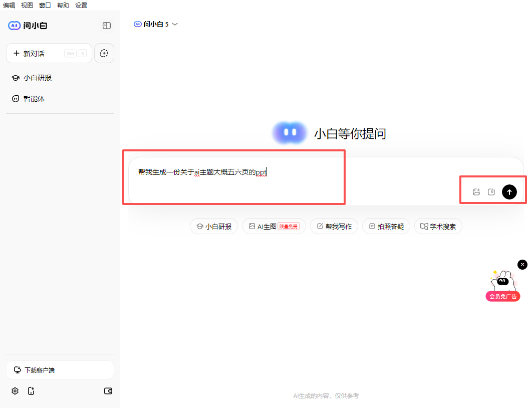Click the 限量免费 badge on AI生图

pos(289,227)
